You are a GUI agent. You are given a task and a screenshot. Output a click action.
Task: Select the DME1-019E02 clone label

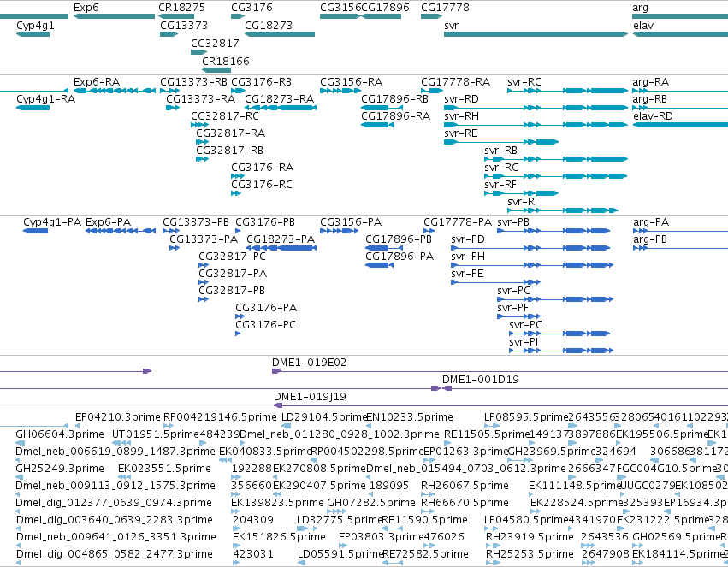(x=309, y=363)
